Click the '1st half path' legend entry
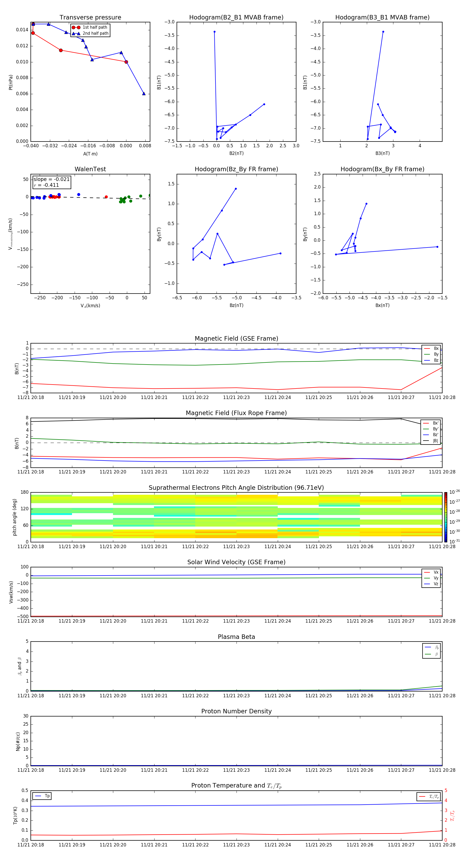 (90, 27)
